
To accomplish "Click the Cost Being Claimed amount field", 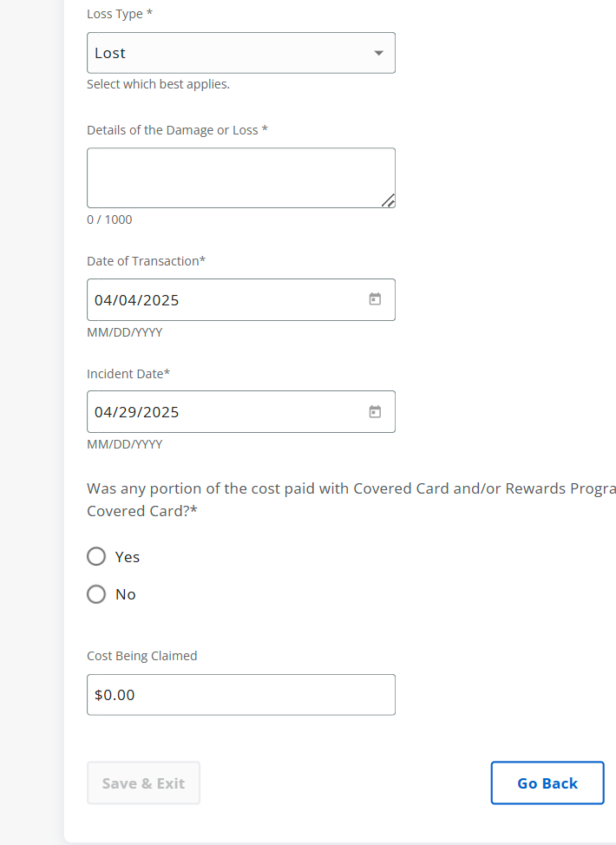I will [x=240, y=695].
